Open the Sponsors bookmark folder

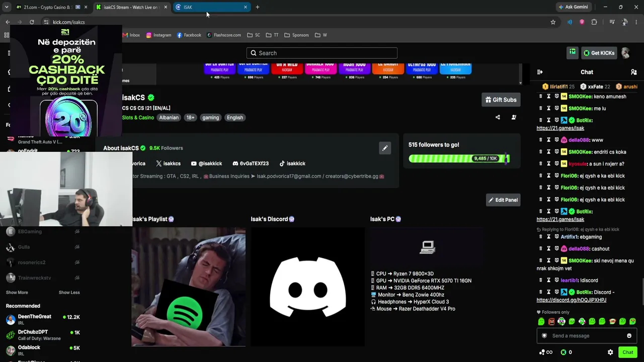297,35
